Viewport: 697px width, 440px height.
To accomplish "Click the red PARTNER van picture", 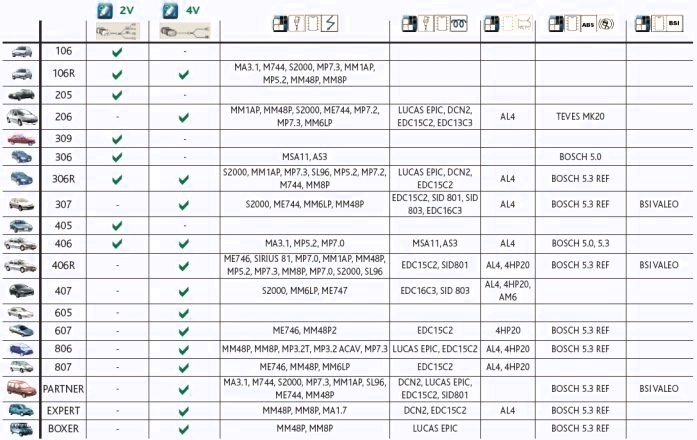I will (x=21, y=388).
